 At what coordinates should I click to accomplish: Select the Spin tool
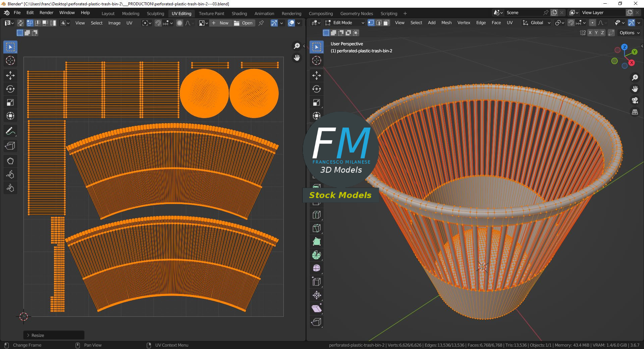tap(317, 255)
